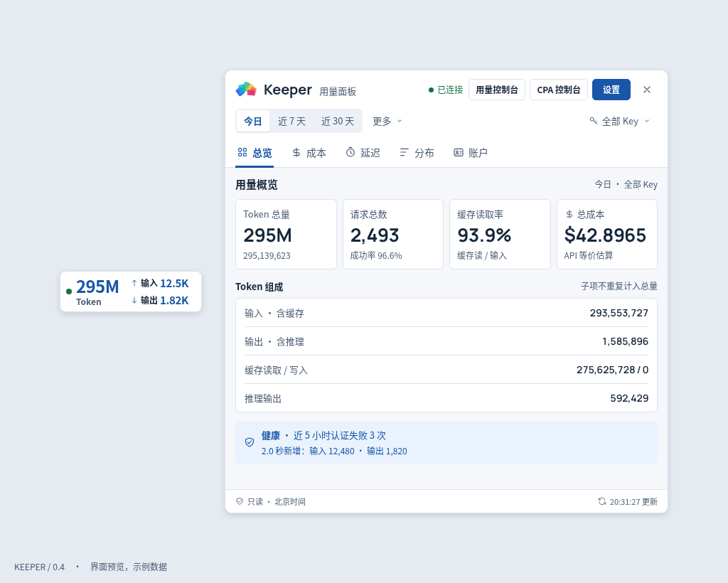
Task: Close the Keeper usage panel
Action: pos(647,90)
